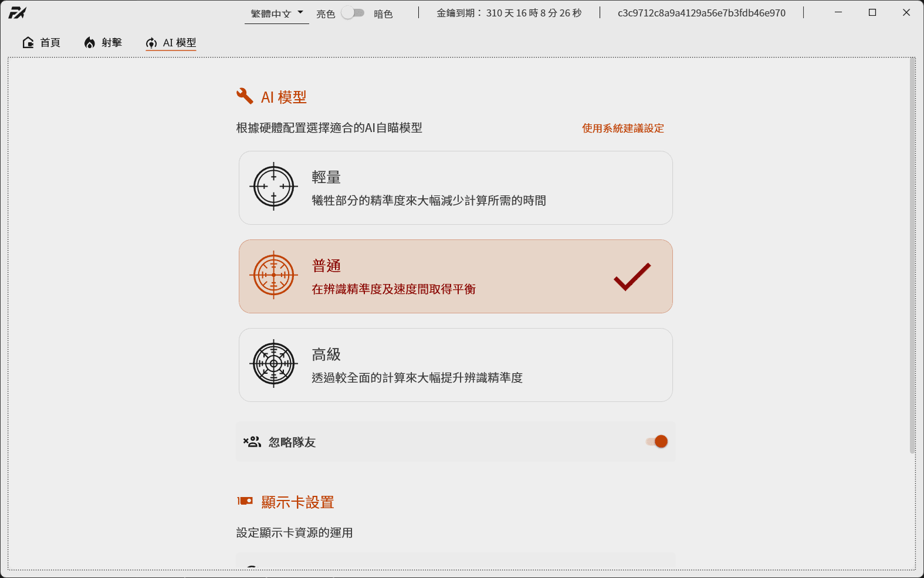Click the home icon beside 首頁
This screenshot has width=924, height=578.
pos(28,42)
